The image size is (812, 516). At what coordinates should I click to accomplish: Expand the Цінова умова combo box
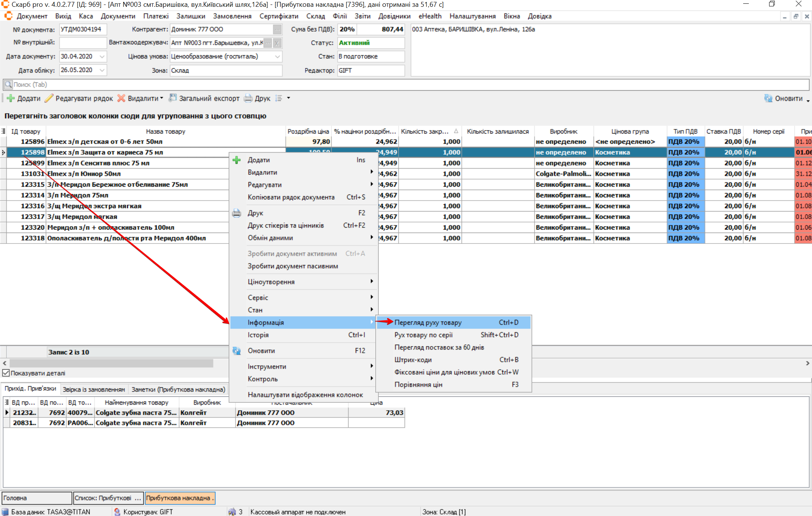(277, 56)
